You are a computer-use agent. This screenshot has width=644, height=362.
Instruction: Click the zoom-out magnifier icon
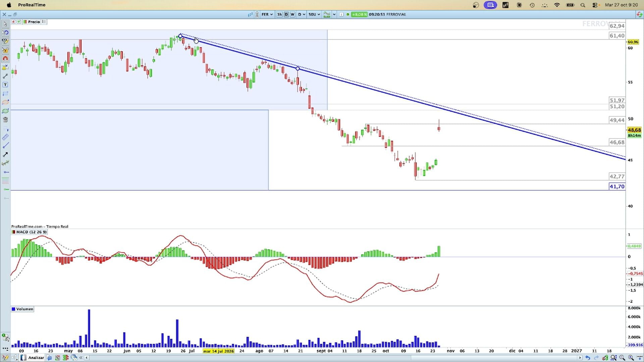coord(622,358)
